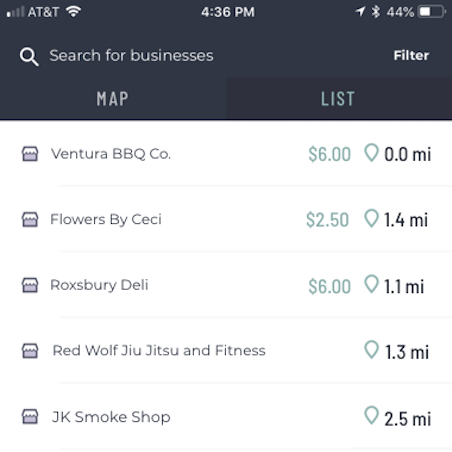The height and width of the screenshot is (452, 452).
Task: Tap storefront icon beside Ventura BBQ Co.
Action: coord(30,154)
